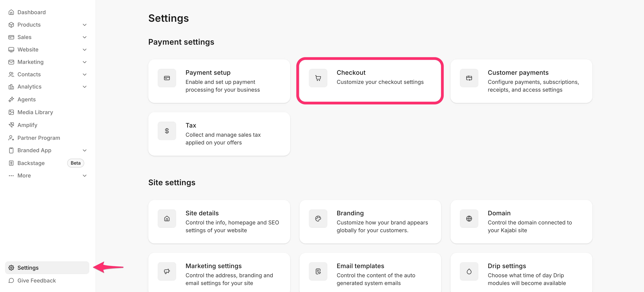
Task: Click the Settings gear icon
Action: (11, 268)
